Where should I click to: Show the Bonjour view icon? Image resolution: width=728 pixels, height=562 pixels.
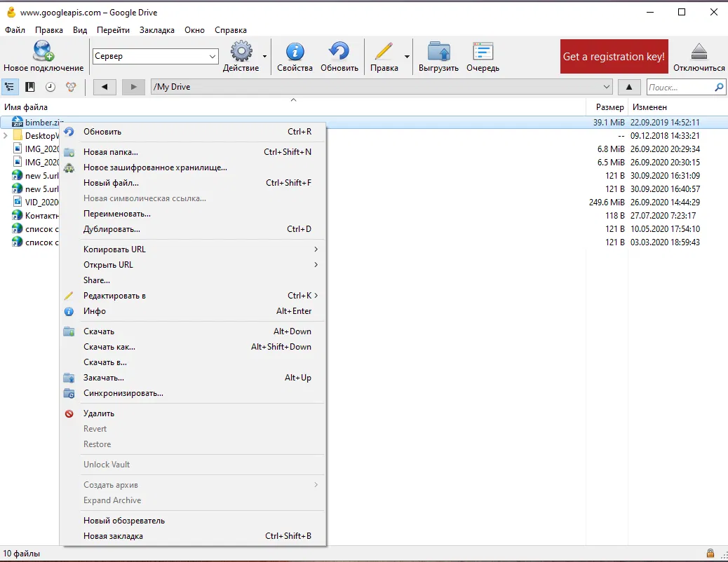71,87
